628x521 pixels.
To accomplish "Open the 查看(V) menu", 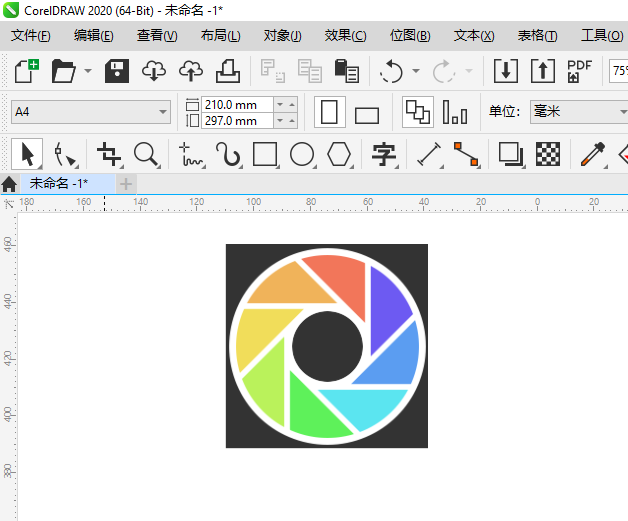I will point(157,36).
